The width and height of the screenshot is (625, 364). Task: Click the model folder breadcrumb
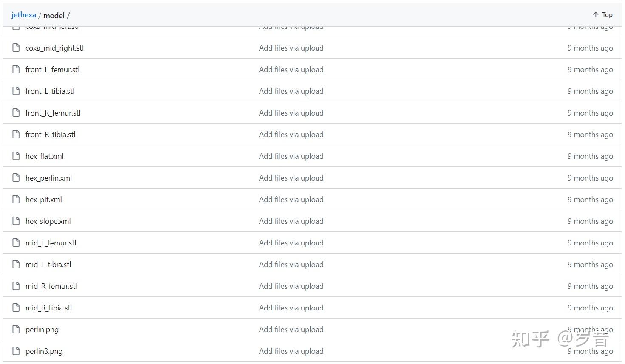54,16
